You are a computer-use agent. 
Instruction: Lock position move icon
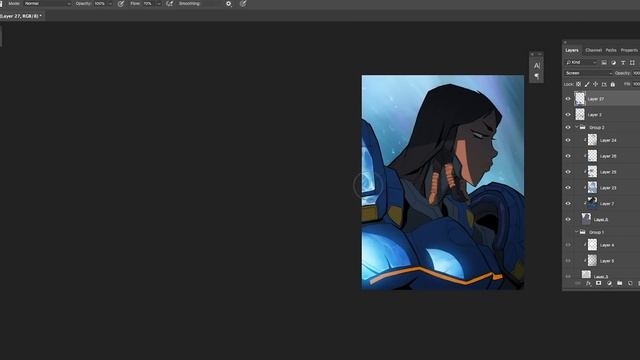[x=596, y=84]
